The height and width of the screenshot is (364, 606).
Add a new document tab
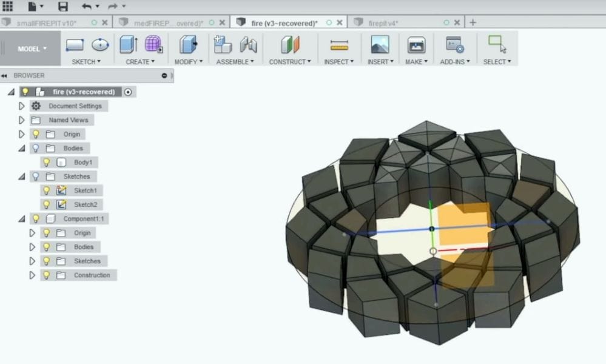(x=473, y=22)
